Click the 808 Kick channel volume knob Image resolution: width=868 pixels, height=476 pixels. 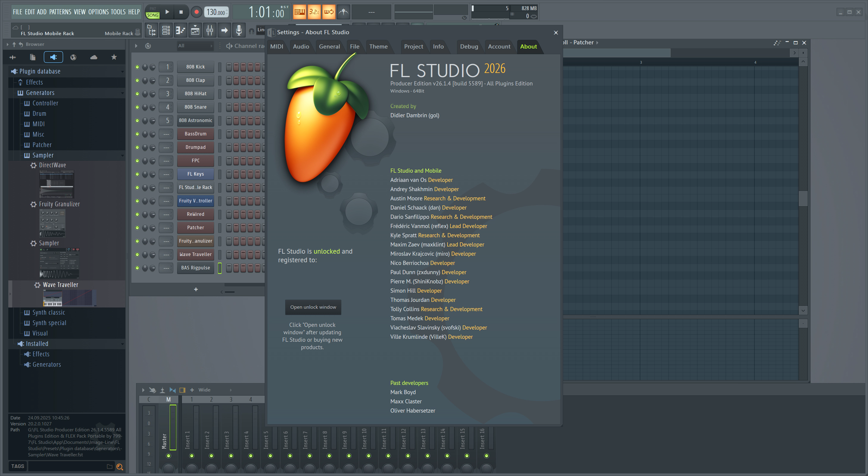tap(152, 67)
